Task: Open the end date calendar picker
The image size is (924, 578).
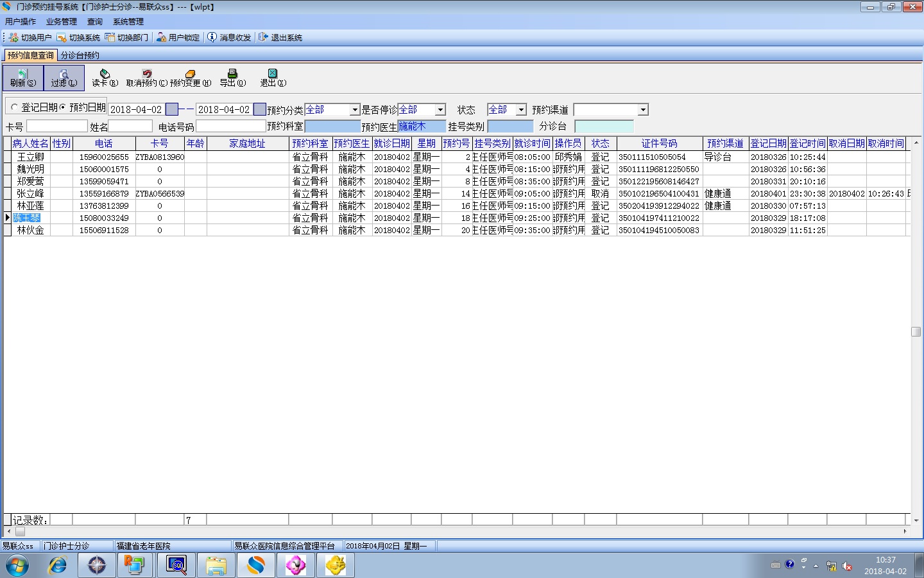Action: (x=259, y=109)
